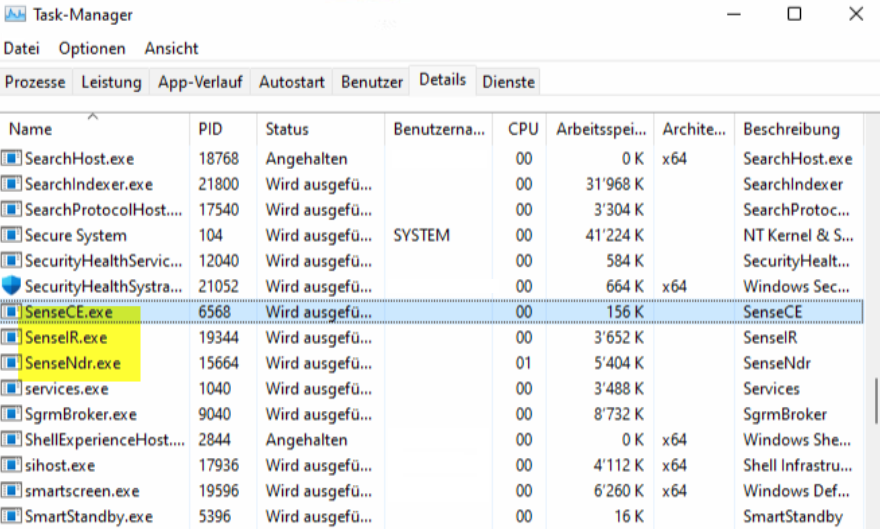Click the Angehalten status of ShellExperienceHost
880x529 pixels.
point(306,440)
